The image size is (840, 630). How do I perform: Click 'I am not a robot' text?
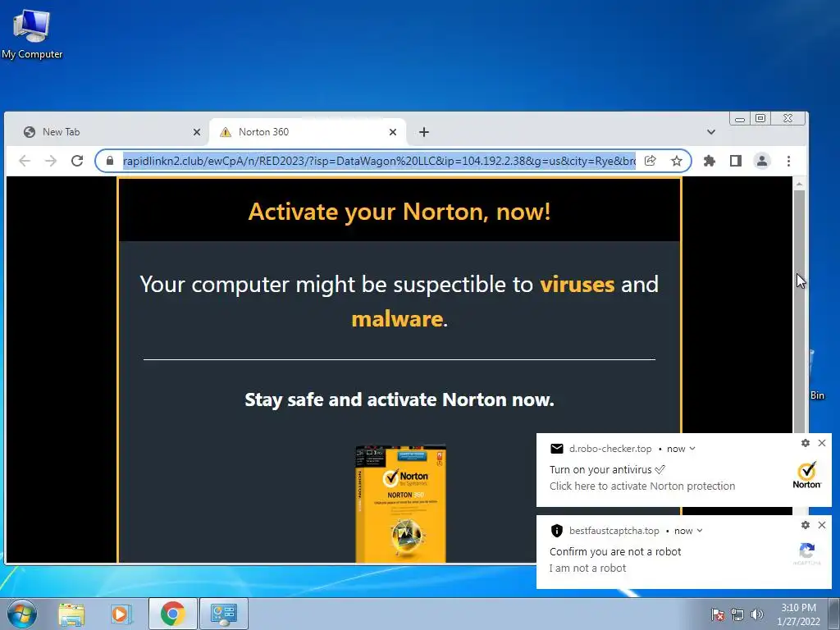click(587, 568)
